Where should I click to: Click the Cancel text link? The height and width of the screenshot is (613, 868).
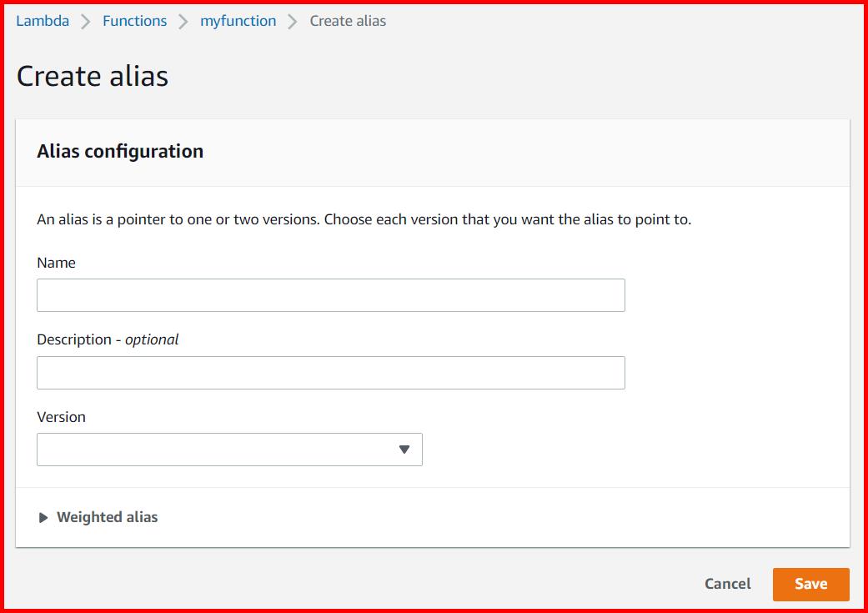[x=726, y=584]
